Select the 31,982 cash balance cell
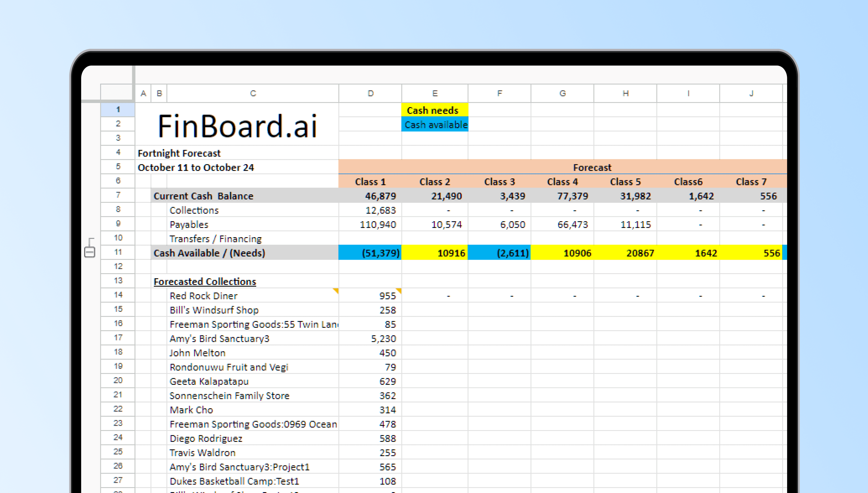Screen dimensions: 868x493 pyautogui.click(x=625, y=196)
